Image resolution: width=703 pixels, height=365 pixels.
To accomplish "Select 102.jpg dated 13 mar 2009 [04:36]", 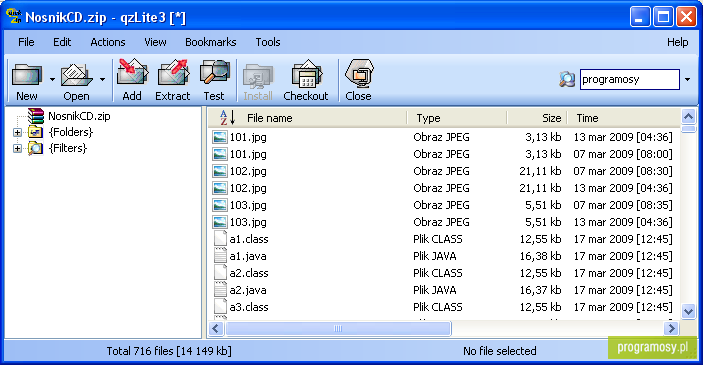I will point(444,188).
